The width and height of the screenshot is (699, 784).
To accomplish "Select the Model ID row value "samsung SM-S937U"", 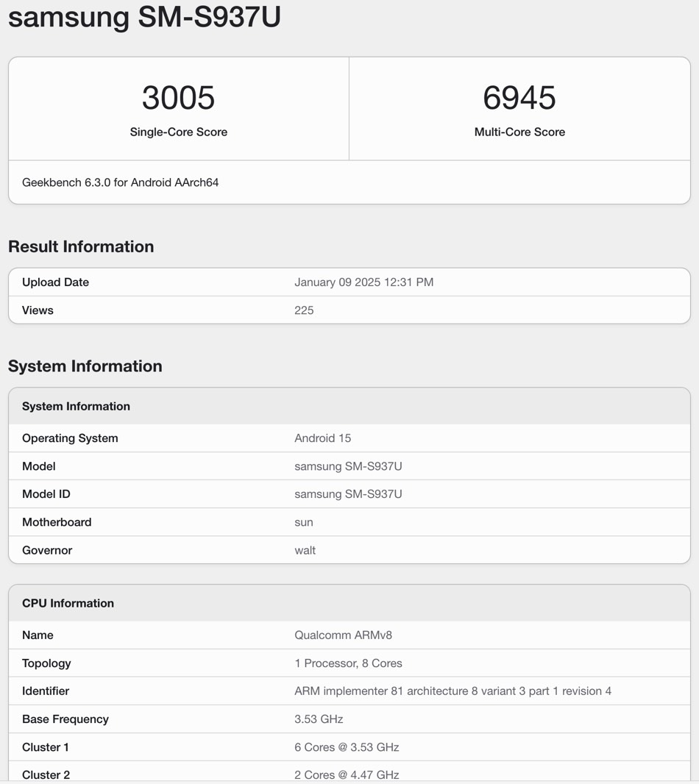I will coord(348,494).
